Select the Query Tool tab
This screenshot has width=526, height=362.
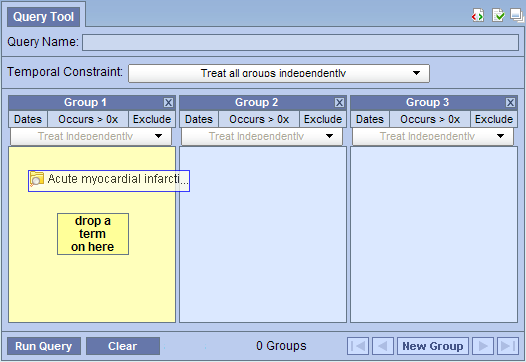pyautogui.click(x=44, y=16)
